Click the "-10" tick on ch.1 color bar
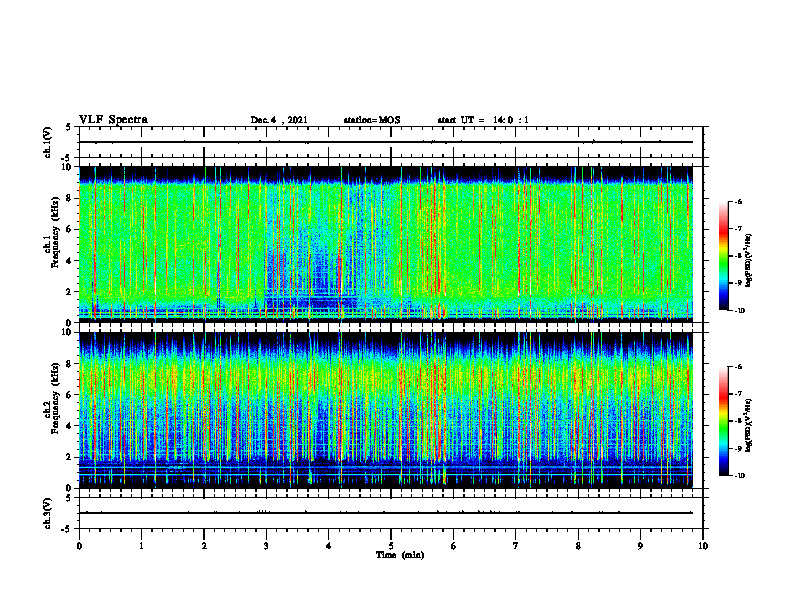 coord(738,311)
